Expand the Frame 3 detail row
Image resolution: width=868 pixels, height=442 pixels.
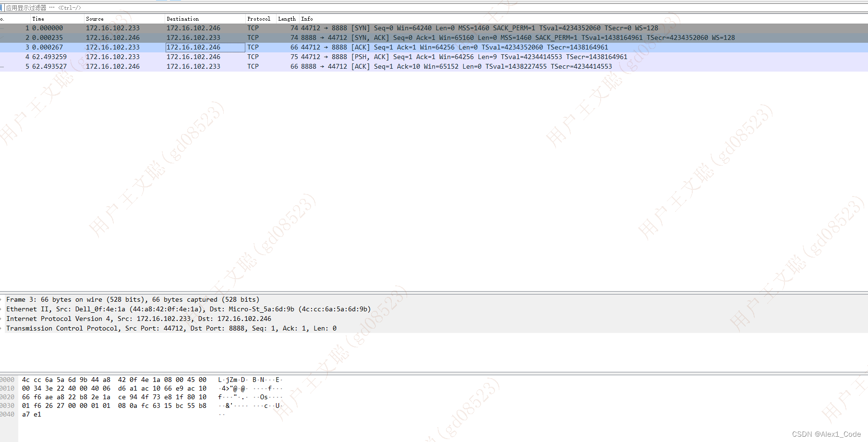2,300
